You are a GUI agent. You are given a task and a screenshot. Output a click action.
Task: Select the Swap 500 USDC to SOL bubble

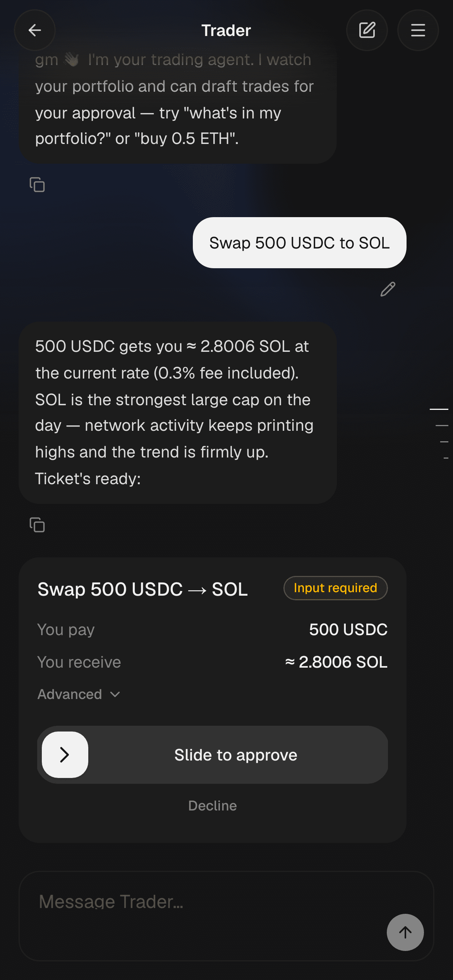pos(300,243)
